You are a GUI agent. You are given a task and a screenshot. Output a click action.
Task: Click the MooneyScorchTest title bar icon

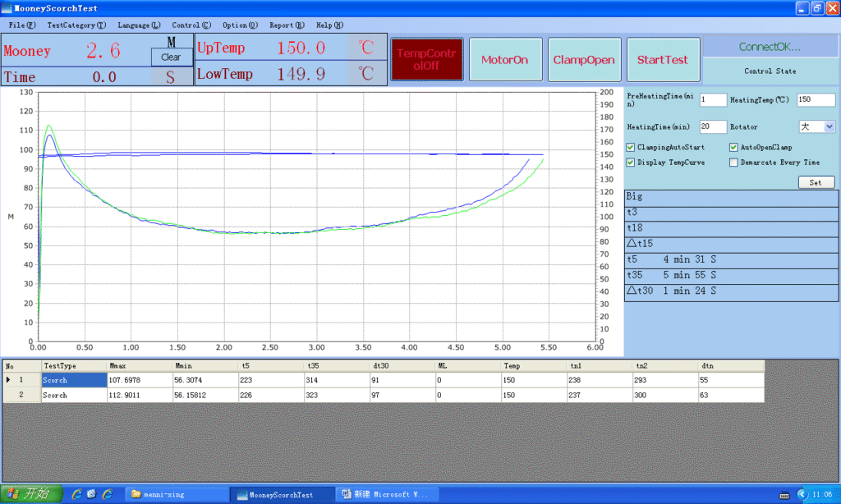point(7,7)
